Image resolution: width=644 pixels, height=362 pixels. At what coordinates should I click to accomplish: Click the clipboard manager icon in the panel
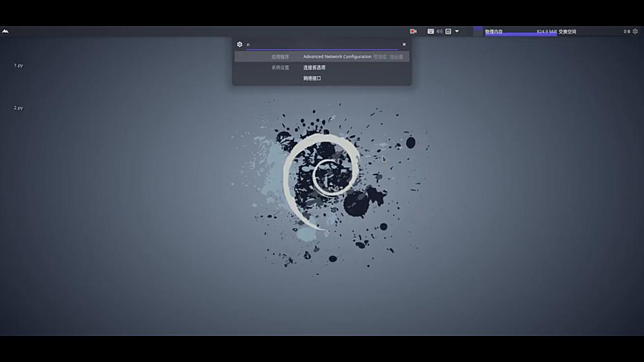coord(447,31)
